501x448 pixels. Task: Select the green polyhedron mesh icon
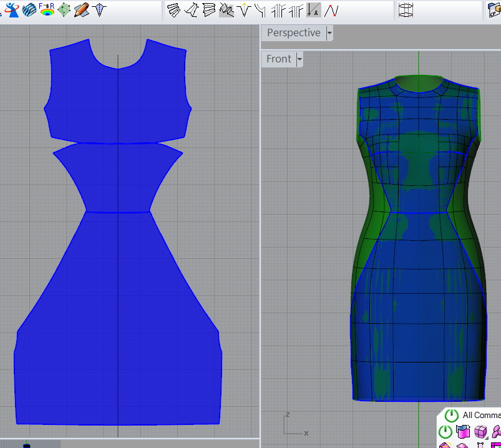(x=64, y=10)
